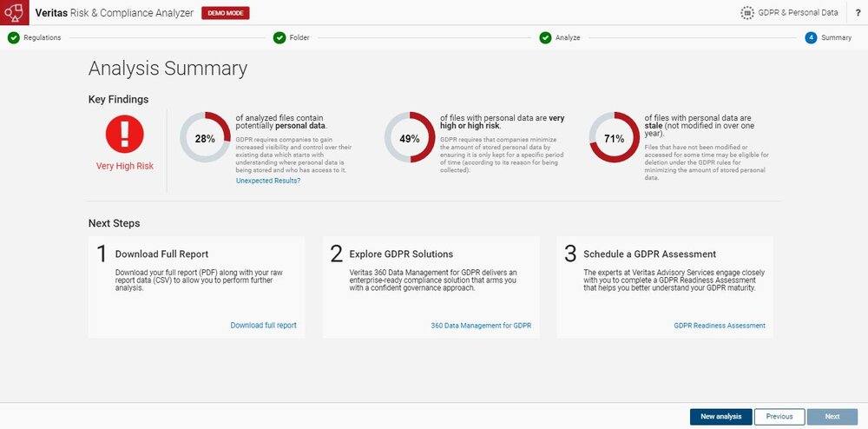The height and width of the screenshot is (429, 868).
Task: Click the DEMO MODE badge
Action: [x=226, y=13]
